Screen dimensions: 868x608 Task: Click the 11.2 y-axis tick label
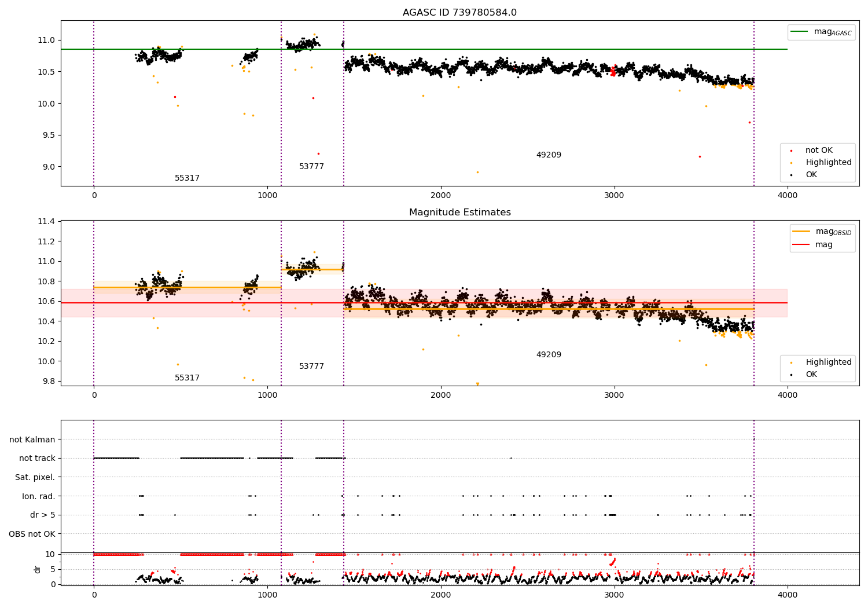click(46, 241)
